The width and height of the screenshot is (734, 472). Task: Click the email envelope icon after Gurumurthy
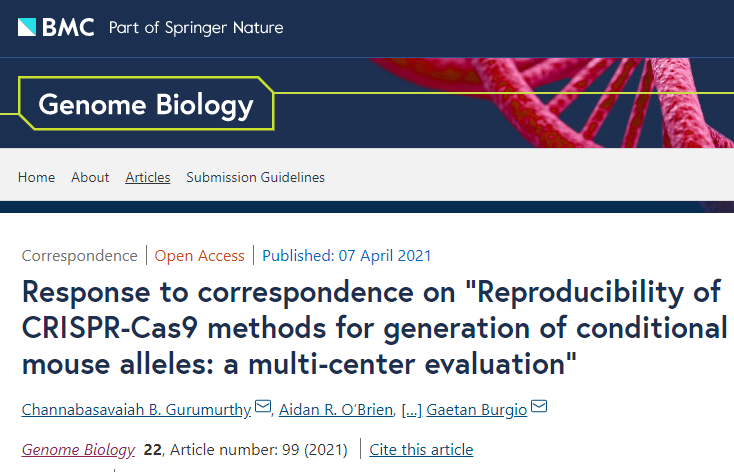point(263,406)
